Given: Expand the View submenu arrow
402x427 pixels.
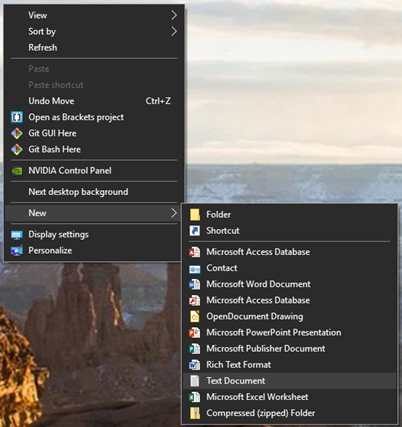Looking at the screenshot, I should [x=174, y=15].
